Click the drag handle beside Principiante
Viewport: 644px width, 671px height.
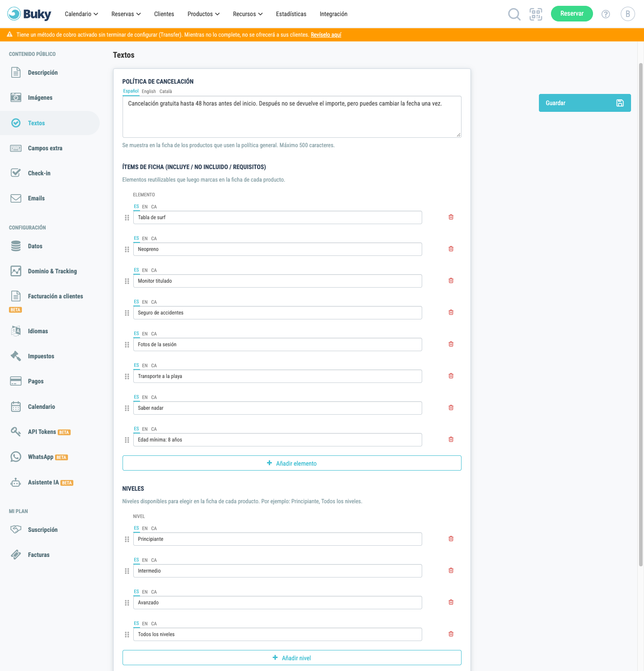(x=127, y=539)
